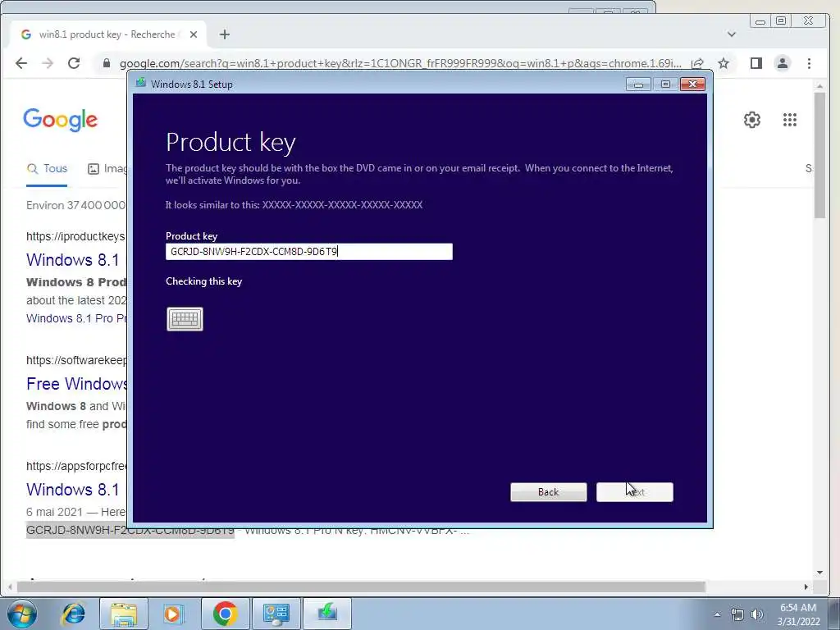Screen dimensions: 840x630
Task: Launch Internet Explorer from taskbar
Action: 73,614
